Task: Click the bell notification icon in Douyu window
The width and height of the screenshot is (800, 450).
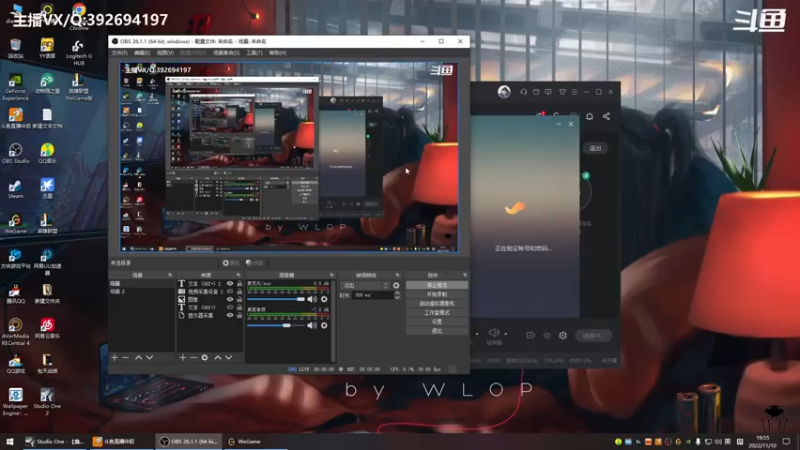Action: point(589,116)
